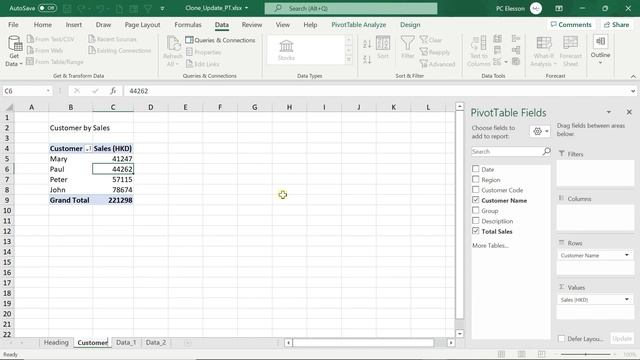This screenshot has width=640, height=360.
Task: Select the Data_1 sheet tab
Action: coord(126,342)
